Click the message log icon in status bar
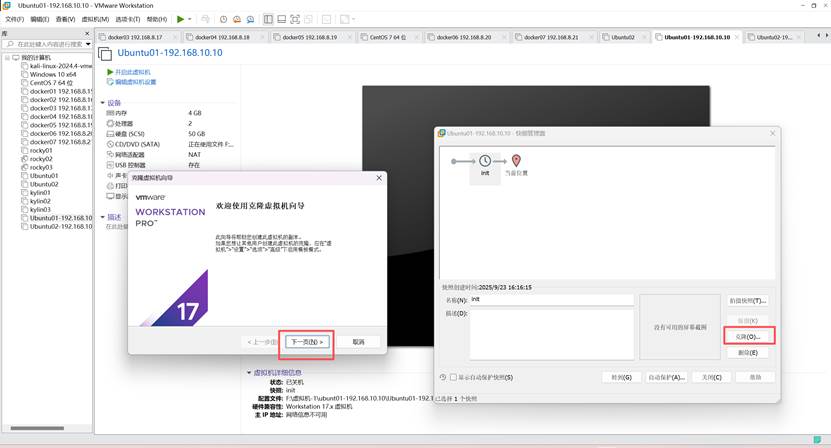The width and height of the screenshot is (831, 448). (x=817, y=440)
